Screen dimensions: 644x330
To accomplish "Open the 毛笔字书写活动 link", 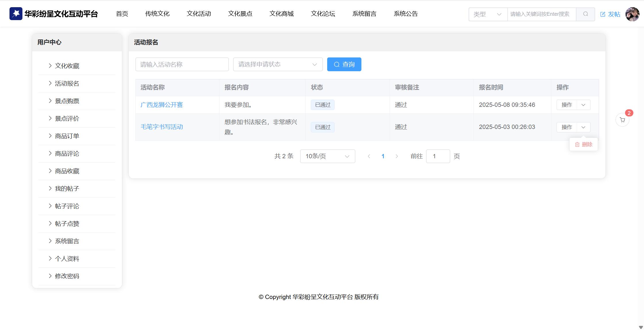I will click(x=162, y=127).
